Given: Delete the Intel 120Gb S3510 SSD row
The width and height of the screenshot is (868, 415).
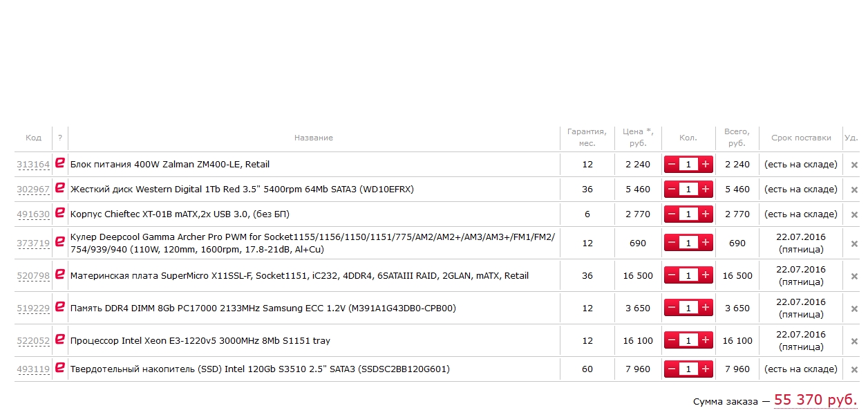Looking at the screenshot, I should pos(854,370).
